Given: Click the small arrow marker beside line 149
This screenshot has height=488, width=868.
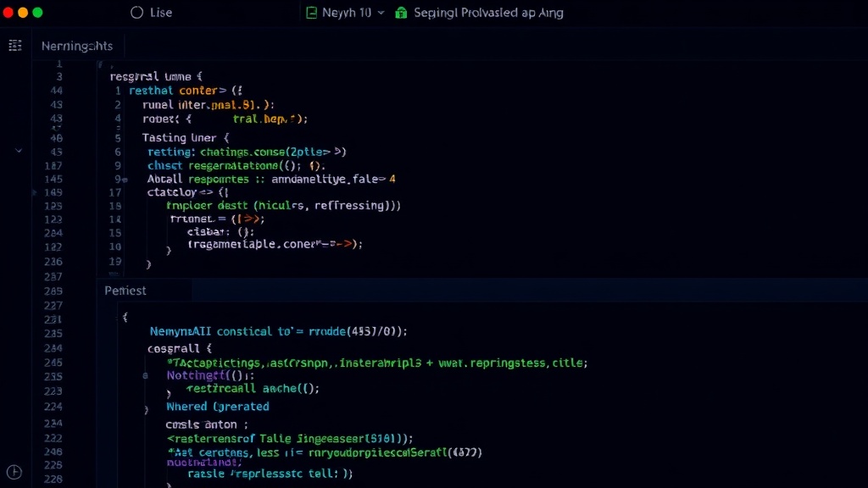Looking at the screenshot, I should [34, 192].
